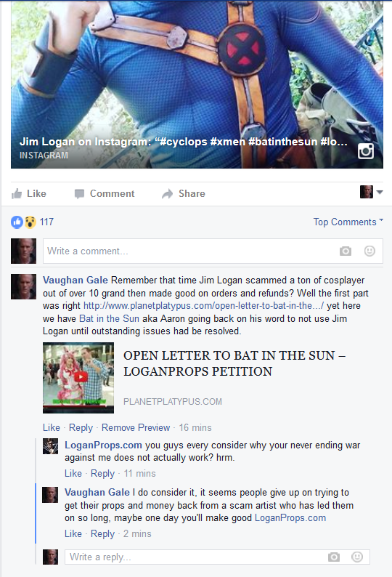Expand the profile selector arrow next to Share

(380, 192)
